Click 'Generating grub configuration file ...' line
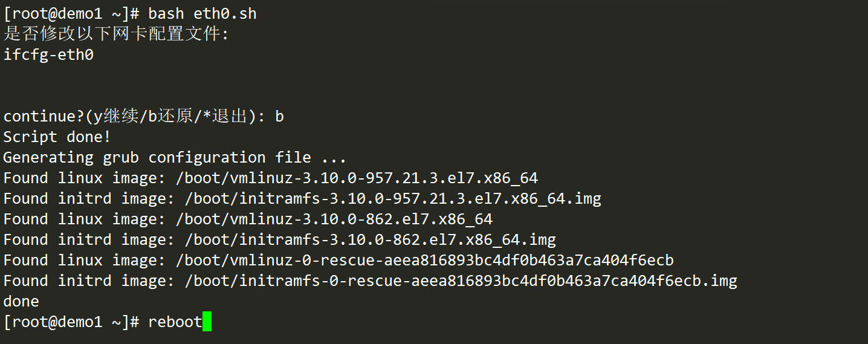This screenshot has height=344, width=868. [x=175, y=158]
